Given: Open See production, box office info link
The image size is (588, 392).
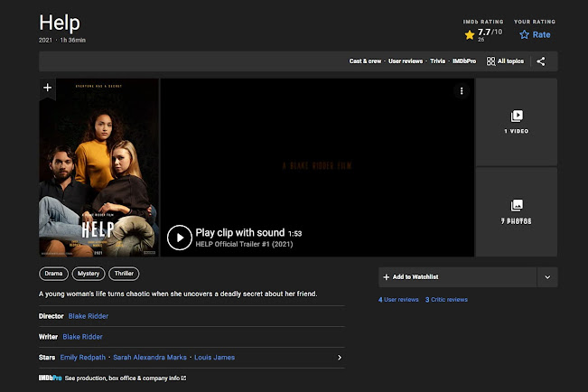Looking at the screenshot, I should (x=126, y=378).
